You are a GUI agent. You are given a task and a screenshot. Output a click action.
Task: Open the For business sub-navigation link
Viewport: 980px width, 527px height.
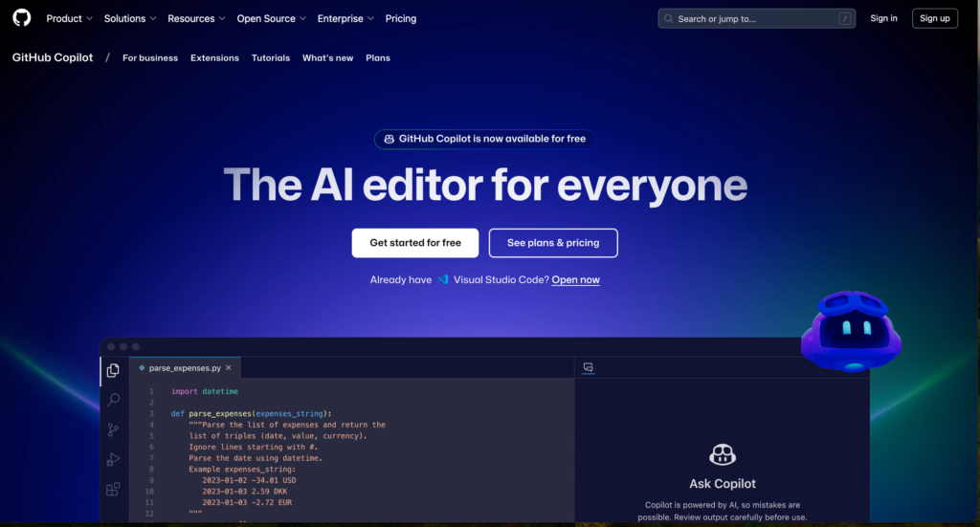150,58
